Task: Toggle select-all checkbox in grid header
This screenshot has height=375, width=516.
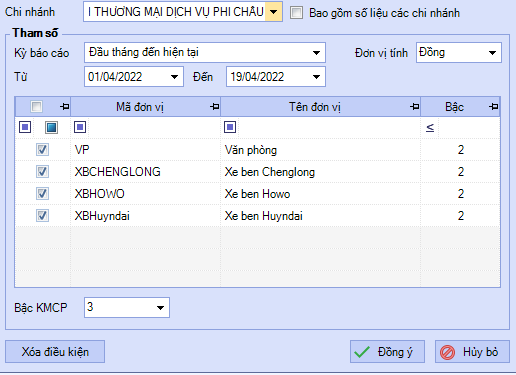Action: (x=36, y=107)
